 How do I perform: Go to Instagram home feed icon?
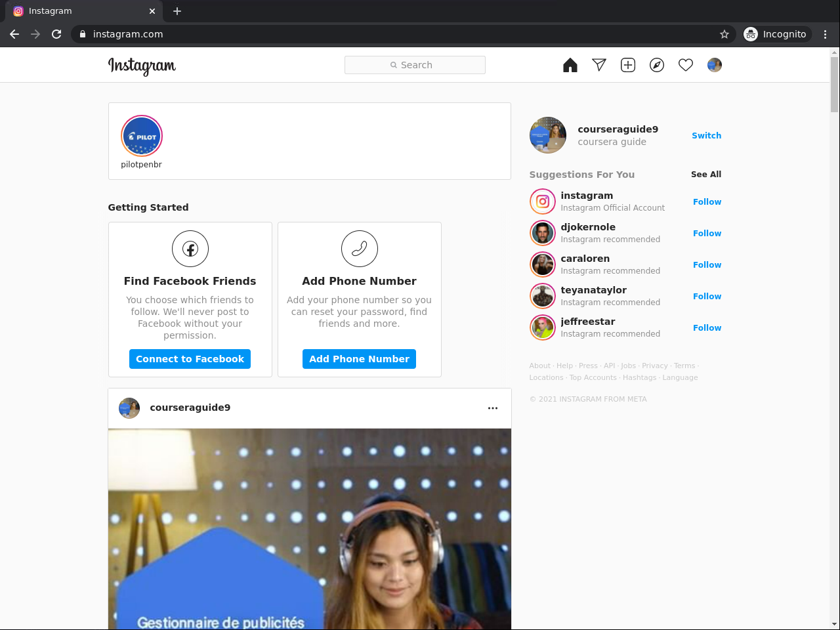click(570, 65)
